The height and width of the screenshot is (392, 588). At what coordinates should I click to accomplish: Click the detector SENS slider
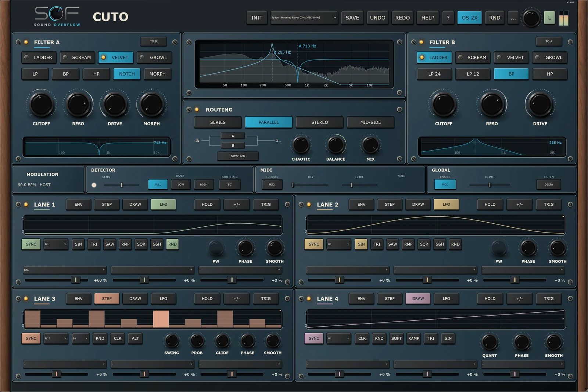pyautogui.click(x=121, y=185)
